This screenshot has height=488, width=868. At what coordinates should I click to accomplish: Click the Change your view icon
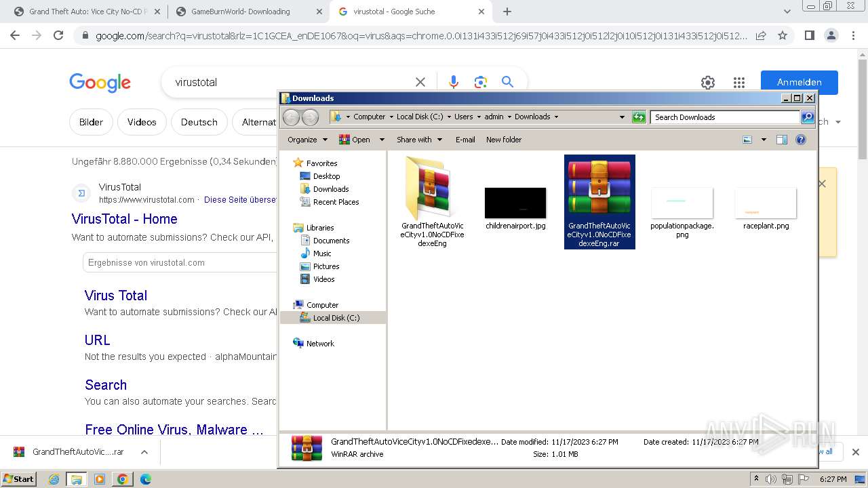click(747, 140)
